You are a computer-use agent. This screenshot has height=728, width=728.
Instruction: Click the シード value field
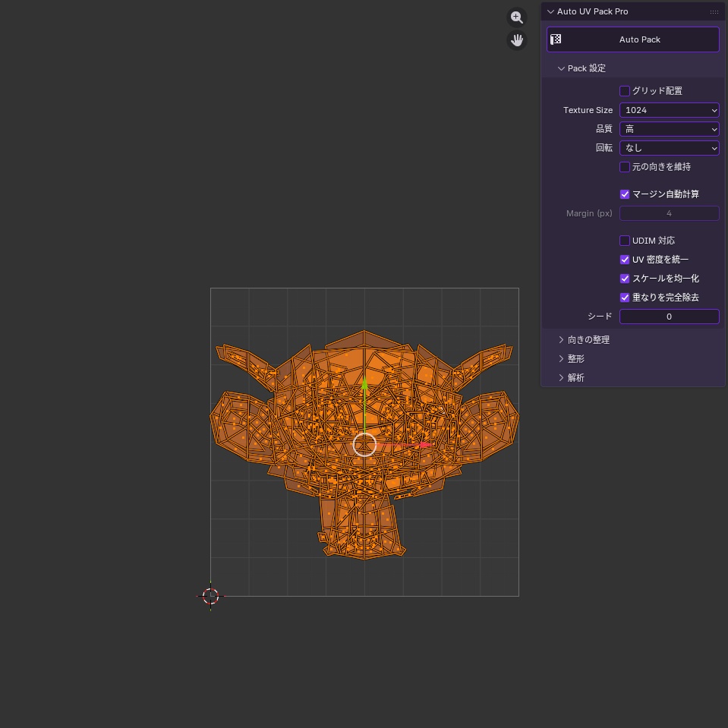coord(669,317)
